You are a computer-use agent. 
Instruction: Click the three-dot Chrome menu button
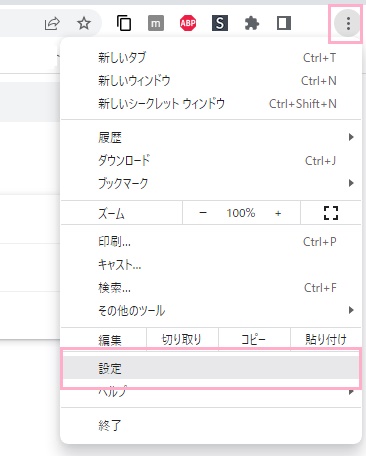pyautogui.click(x=348, y=24)
